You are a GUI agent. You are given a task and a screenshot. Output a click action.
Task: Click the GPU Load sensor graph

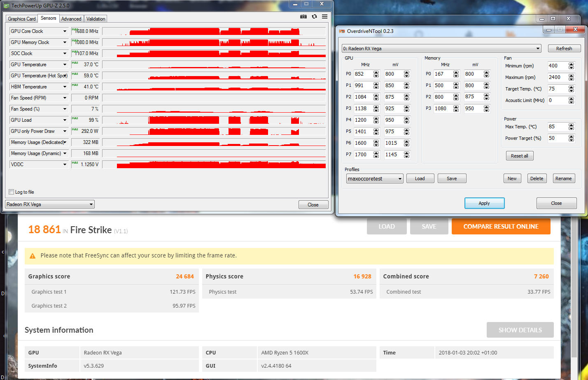coord(214,120)
